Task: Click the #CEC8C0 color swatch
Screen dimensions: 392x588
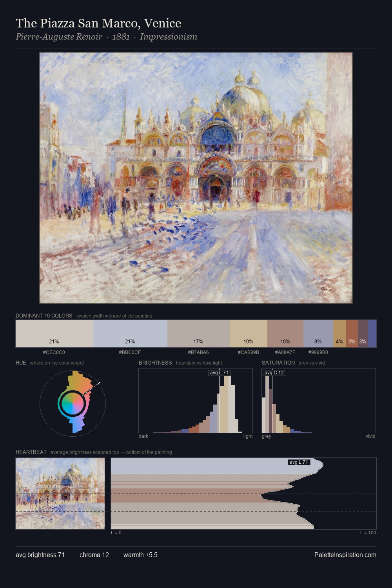Action: click(x=54, y=334)
